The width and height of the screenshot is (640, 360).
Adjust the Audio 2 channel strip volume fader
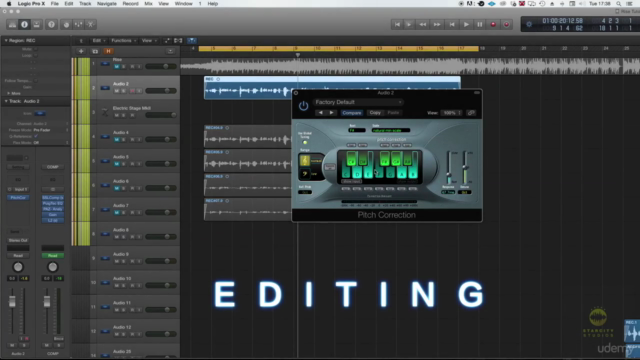[12, 301]
